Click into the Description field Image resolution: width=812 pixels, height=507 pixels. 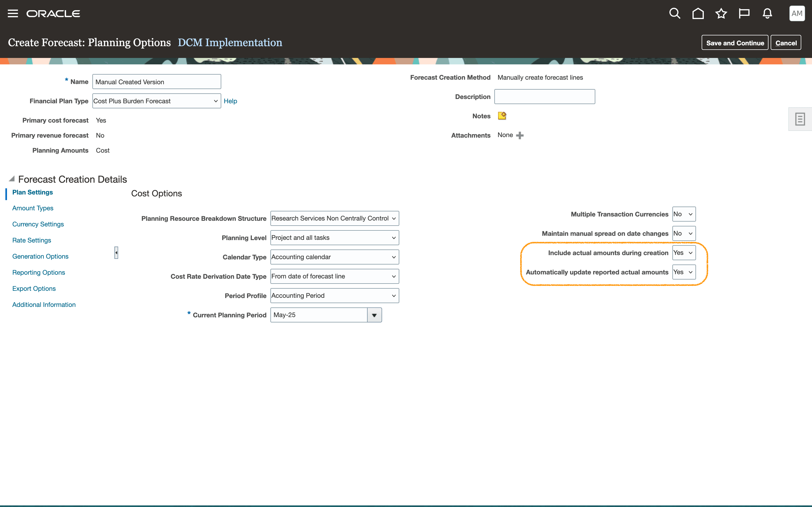544,97
